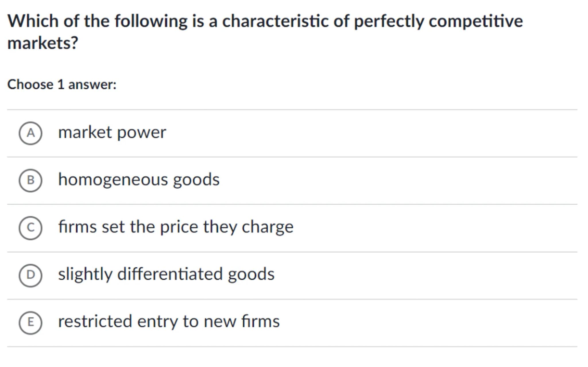This screenshot has width=588, height=367.
Task: Choose "restricted entry to new firms" text
Action: (169, 321)
